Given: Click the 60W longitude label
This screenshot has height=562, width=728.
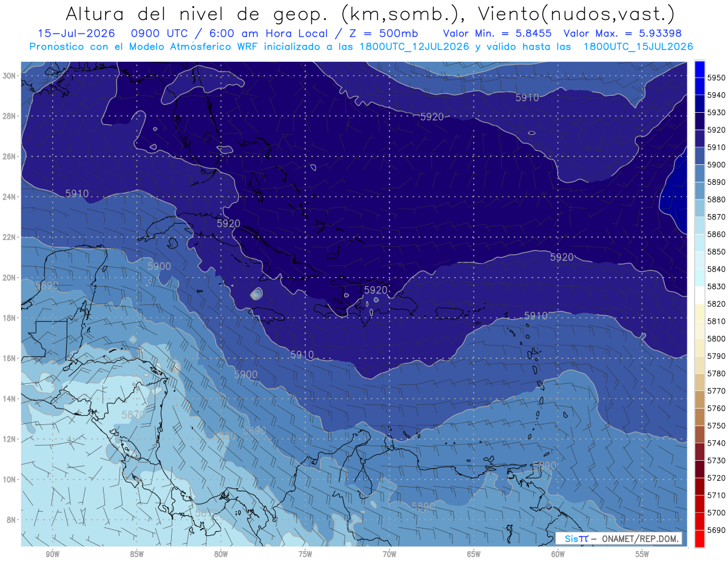Looking at the screenshot, I should (x=558, y=554).
